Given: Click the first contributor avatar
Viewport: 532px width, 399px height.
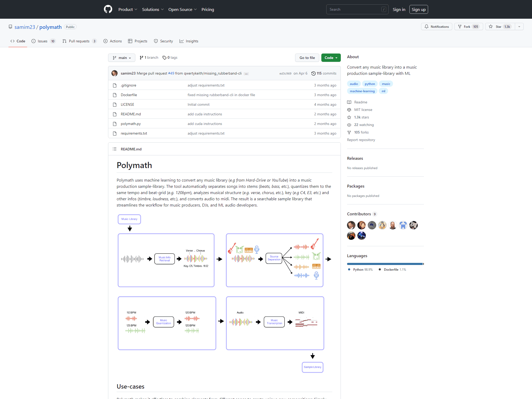Looking at the screenshot, I should [351, 225].
